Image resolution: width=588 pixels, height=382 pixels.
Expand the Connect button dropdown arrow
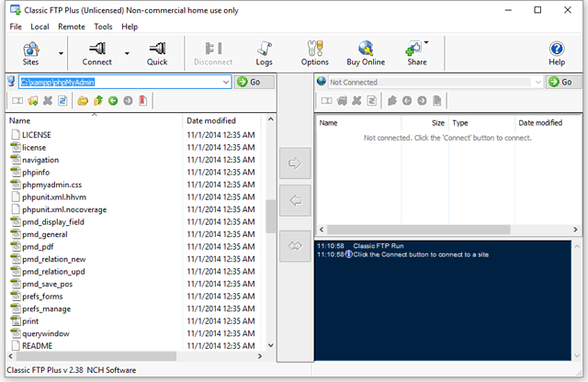tap(127, 53)
